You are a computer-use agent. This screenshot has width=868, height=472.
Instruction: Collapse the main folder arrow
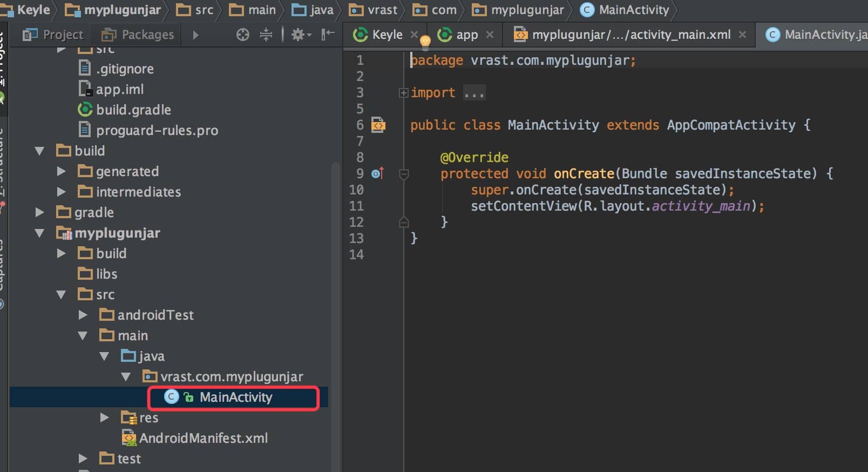click(83, 335)
